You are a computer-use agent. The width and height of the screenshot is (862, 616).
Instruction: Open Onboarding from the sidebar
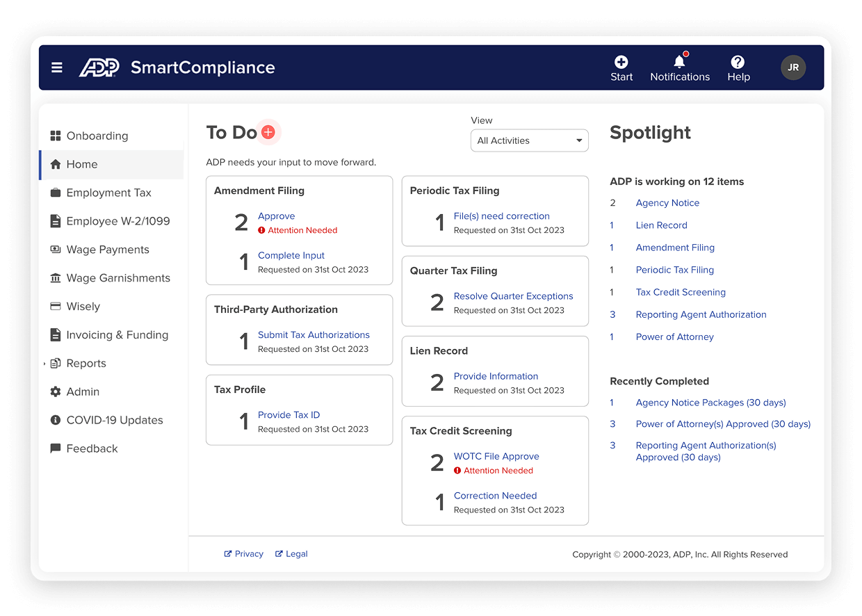tap(97, 136)
